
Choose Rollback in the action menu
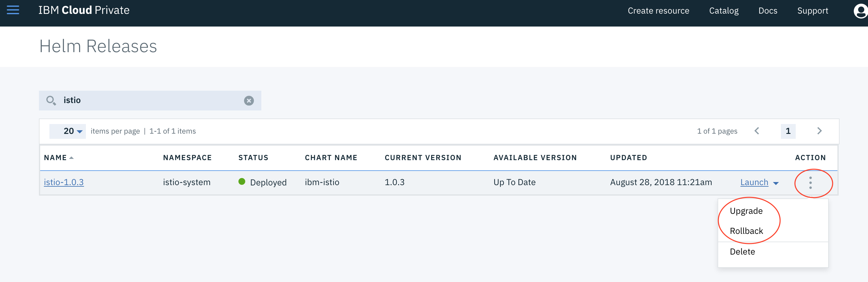[746, 231]
